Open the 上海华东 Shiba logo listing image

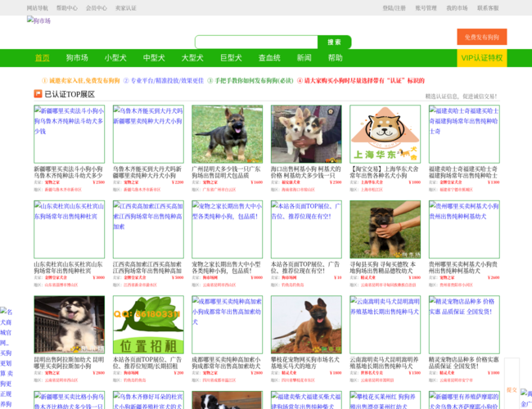(x=385, y=133)
